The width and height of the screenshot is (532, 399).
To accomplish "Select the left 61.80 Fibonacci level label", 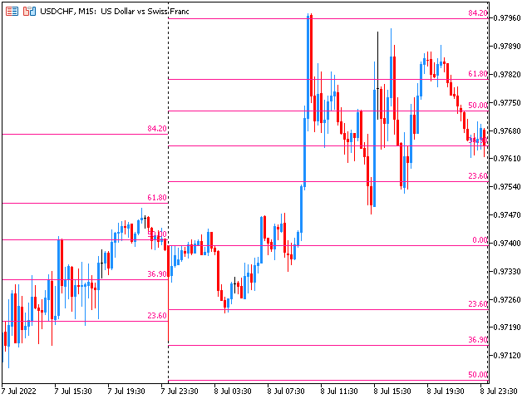I will (156, 198).
